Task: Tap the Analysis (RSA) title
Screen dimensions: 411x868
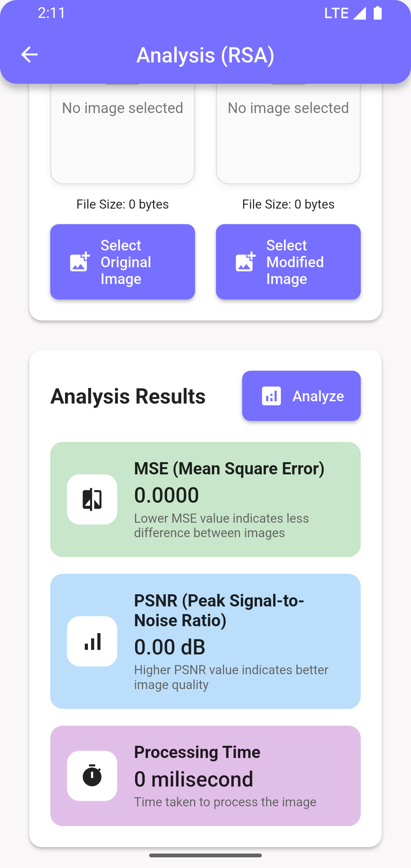Action: click(205, 55)
